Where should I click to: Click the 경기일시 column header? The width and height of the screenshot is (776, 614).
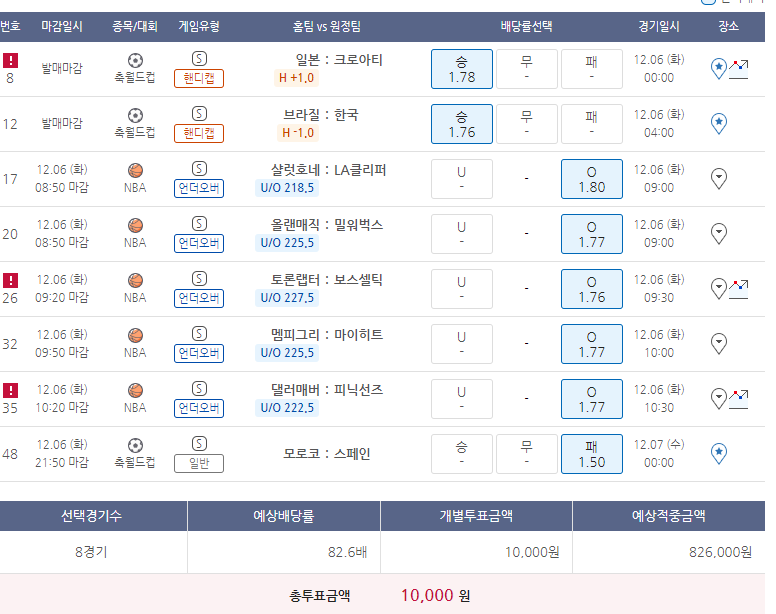point(659,26)
